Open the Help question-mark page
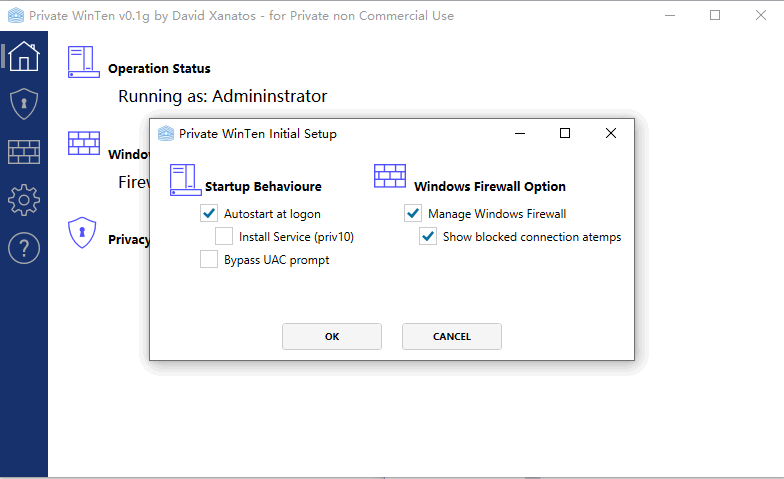This screenshot has height=479, width=784. coord(23,248)
